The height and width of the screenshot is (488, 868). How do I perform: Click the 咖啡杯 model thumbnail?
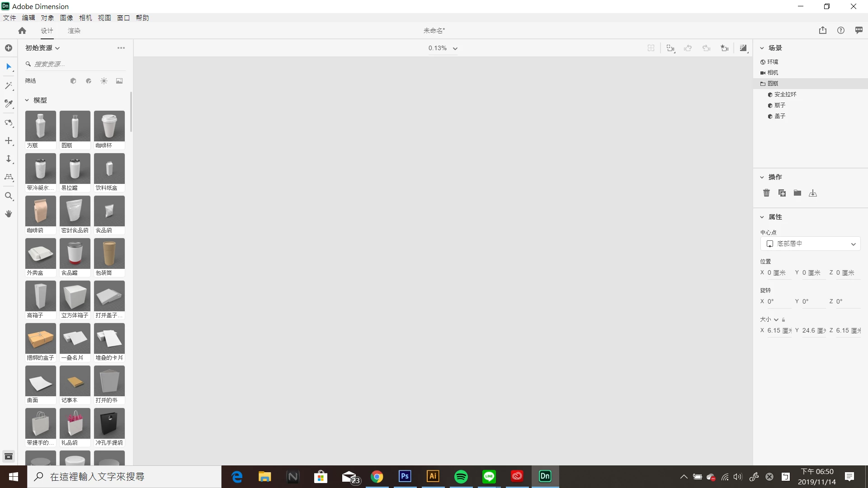click(x=109, y=126)
